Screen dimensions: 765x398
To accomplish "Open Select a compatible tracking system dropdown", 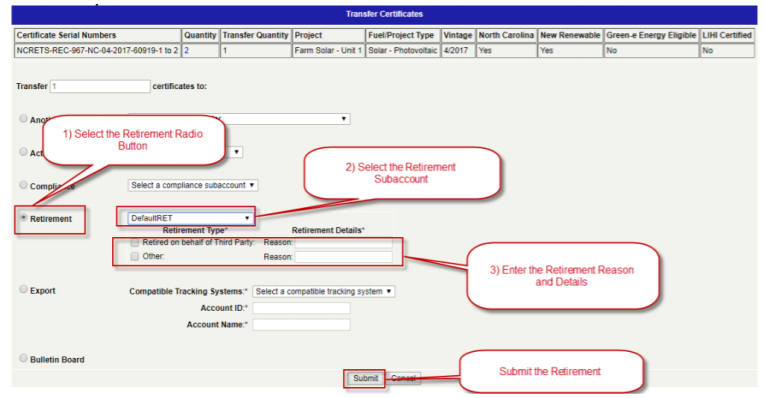I will [323, 291].
